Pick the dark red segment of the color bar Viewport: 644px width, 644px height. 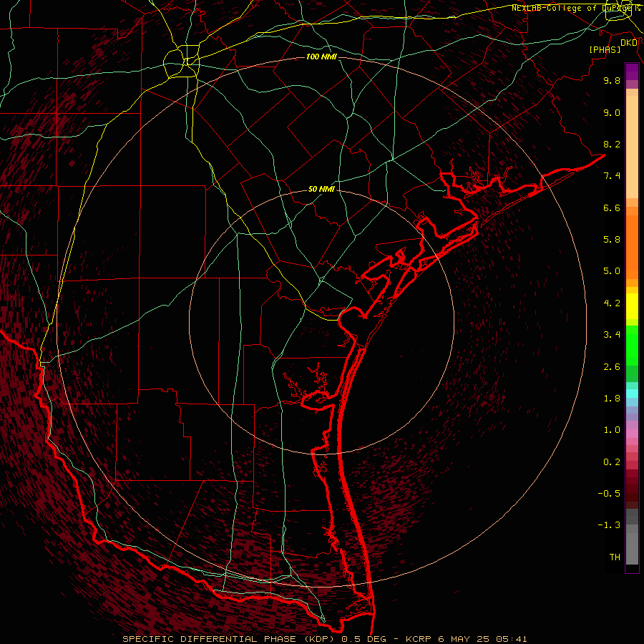coord(632,489)
